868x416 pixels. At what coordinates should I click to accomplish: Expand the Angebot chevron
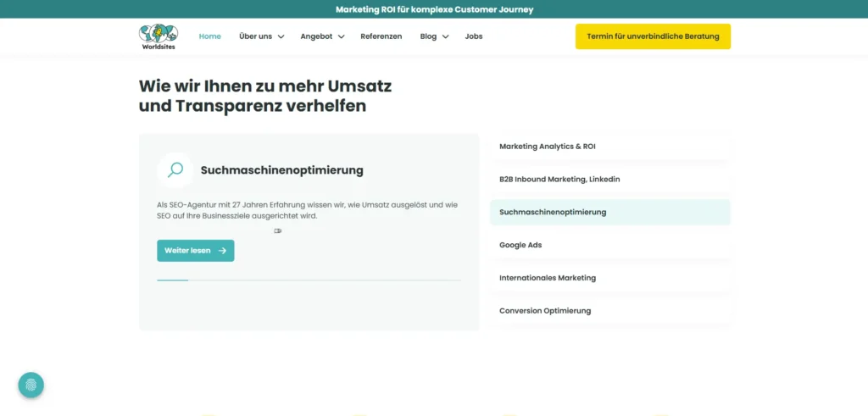(x=341, y=36)
